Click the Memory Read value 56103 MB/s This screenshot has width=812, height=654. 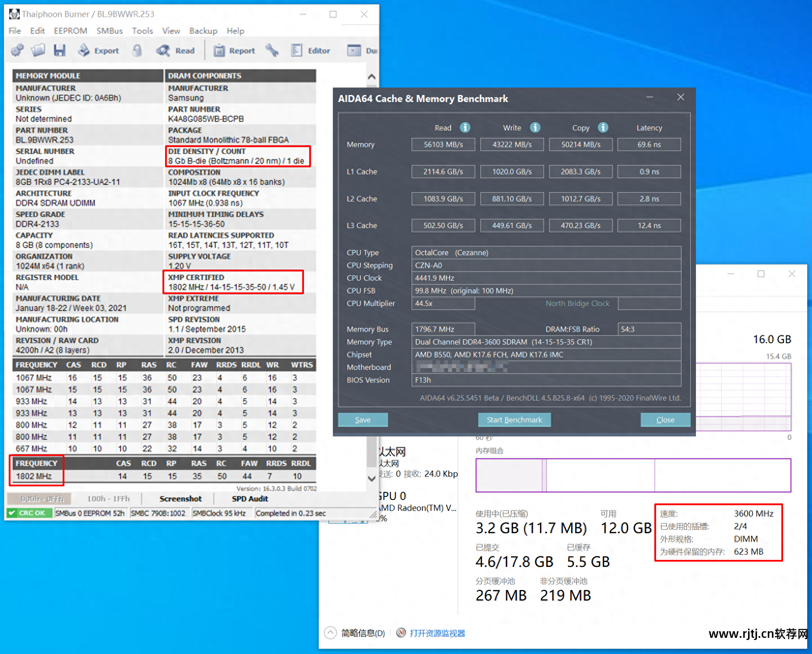click(443, 144)
